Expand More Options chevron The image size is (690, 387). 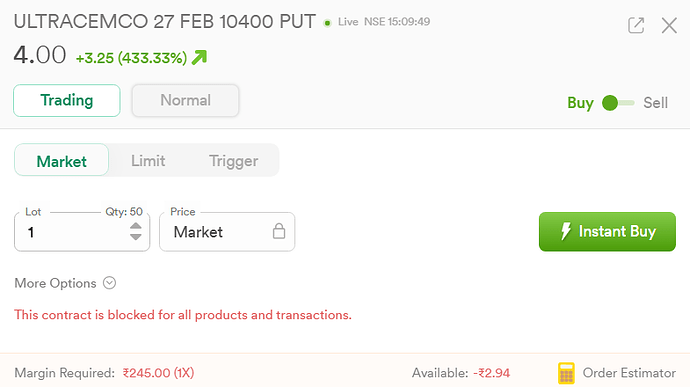tap(110, 283)
